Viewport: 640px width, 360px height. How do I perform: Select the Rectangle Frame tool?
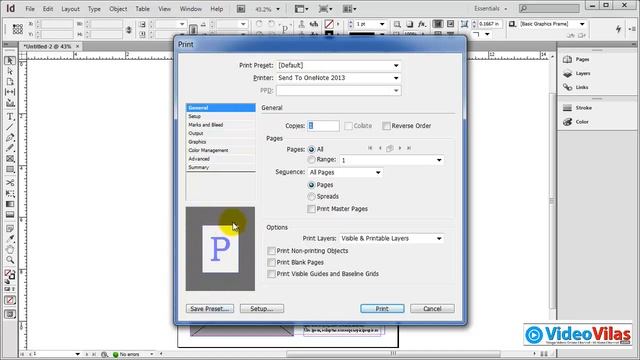pos(10,158)
